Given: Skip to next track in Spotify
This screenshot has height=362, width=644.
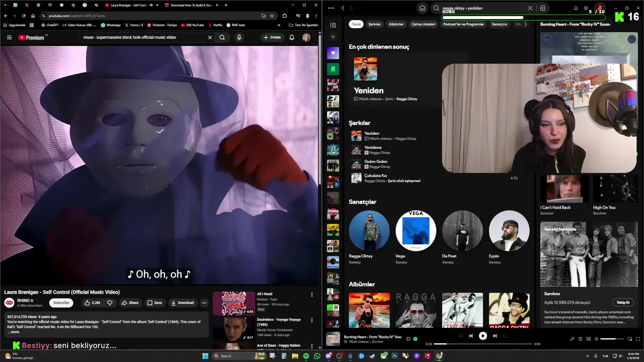Looking at the screenshot, I should point(495,336).
